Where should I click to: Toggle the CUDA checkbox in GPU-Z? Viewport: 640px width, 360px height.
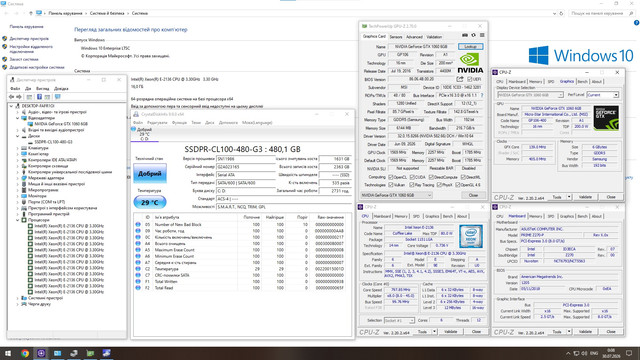pos(412,177)
